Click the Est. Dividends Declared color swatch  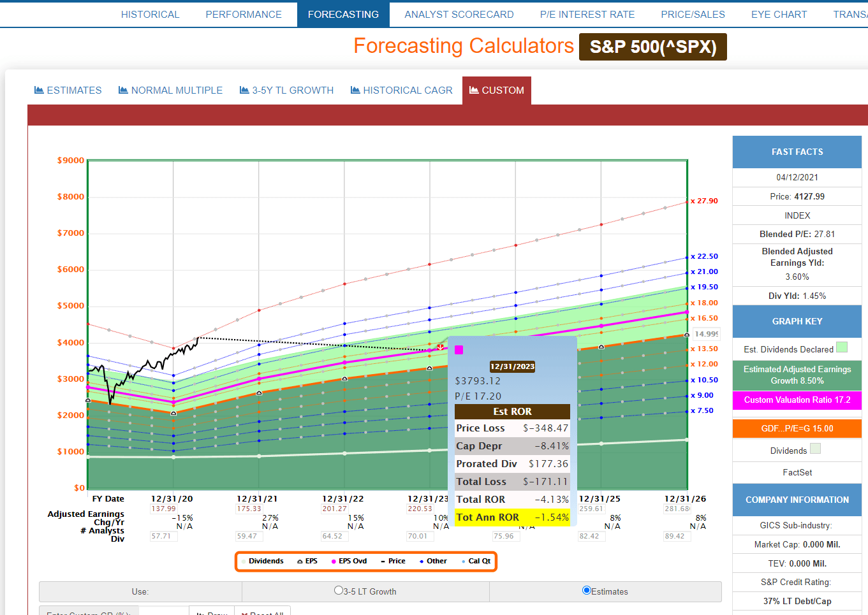(x=842, y=347)
